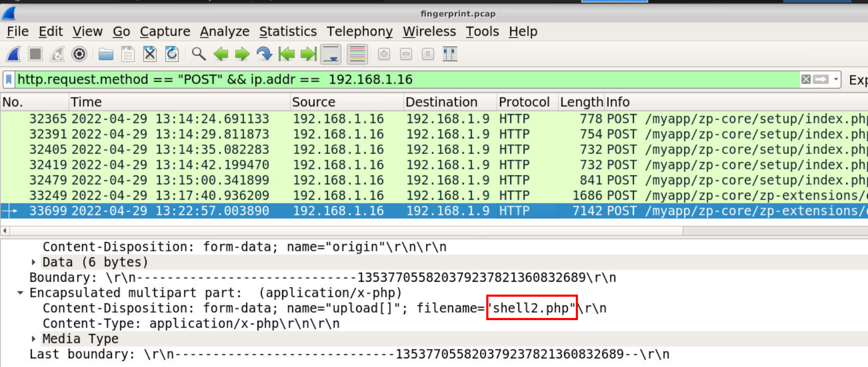Open the Help menu
Image resolution: width=868 pixels, height=367 pixels.
click(x=523, y=31)
